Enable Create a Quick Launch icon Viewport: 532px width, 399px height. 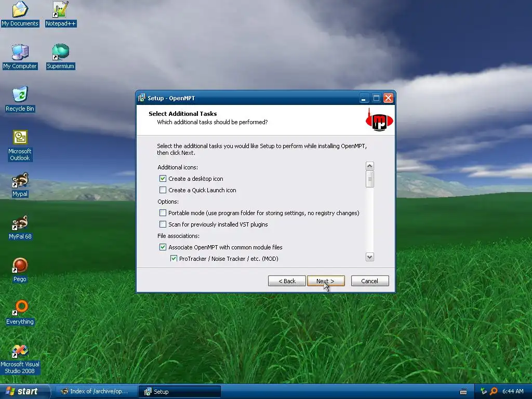163,190
